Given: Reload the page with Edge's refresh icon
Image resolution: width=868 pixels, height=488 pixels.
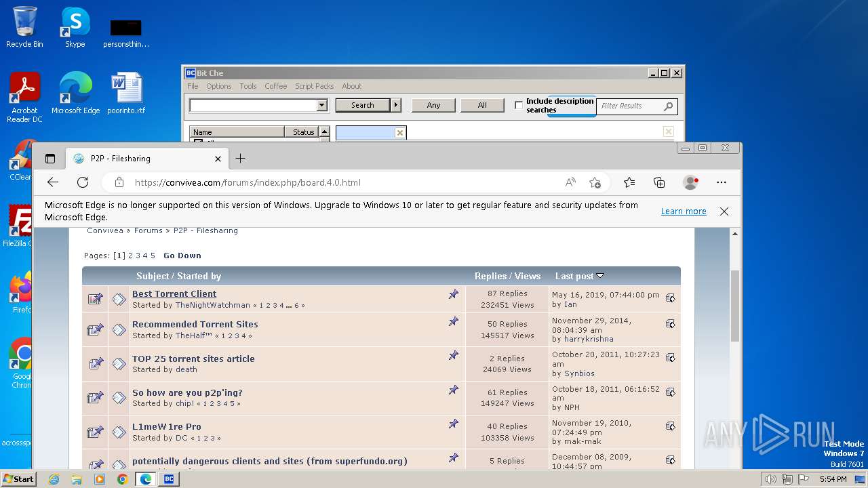Looking at the screenshot, I should point(83,182).
